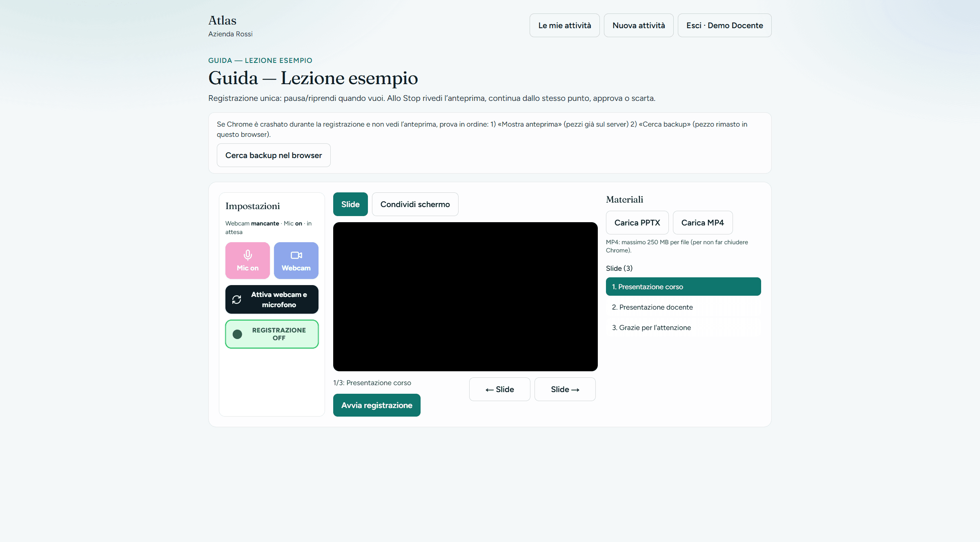Click the camera icon in Webcam tile
This screenshot has width=980, height=542.
[x=296, y=255]
